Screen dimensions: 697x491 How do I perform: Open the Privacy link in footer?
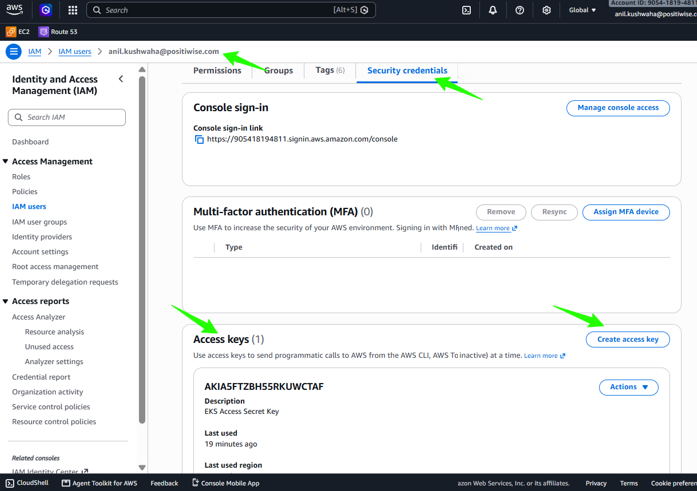tap(596, 483)
